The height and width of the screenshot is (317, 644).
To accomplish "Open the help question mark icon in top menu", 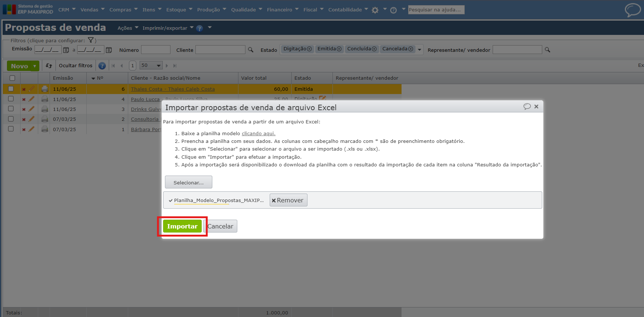I will tap(393, 10).
